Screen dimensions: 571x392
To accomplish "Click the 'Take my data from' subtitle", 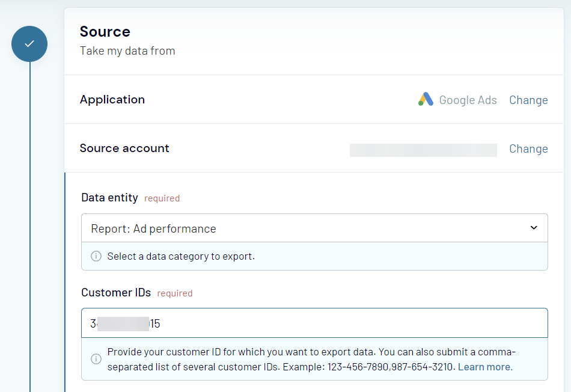I will [x=127, y=51].
